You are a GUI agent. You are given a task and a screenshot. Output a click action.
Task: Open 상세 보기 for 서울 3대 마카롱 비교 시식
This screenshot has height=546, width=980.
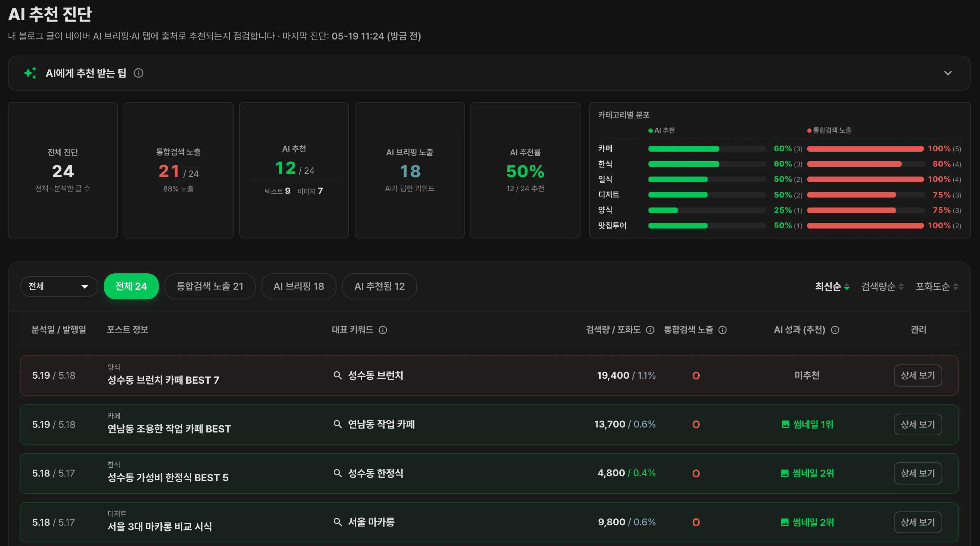(x=918, y=522)
